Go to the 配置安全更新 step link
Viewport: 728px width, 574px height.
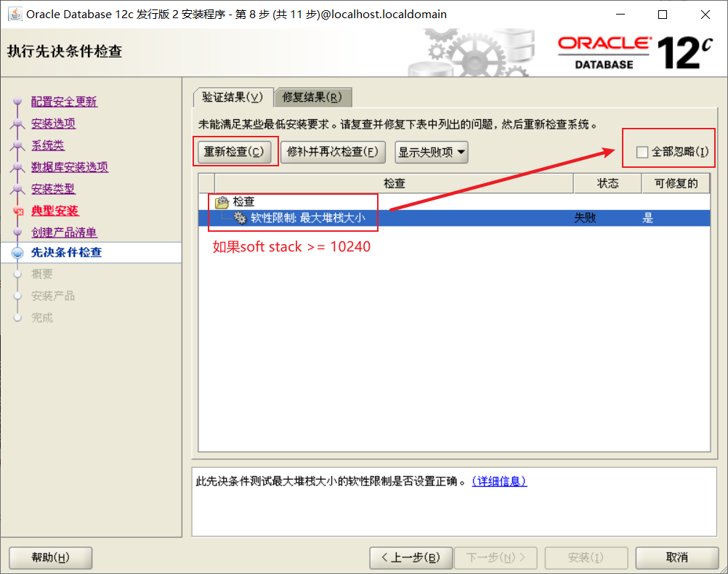coord(64,102)
